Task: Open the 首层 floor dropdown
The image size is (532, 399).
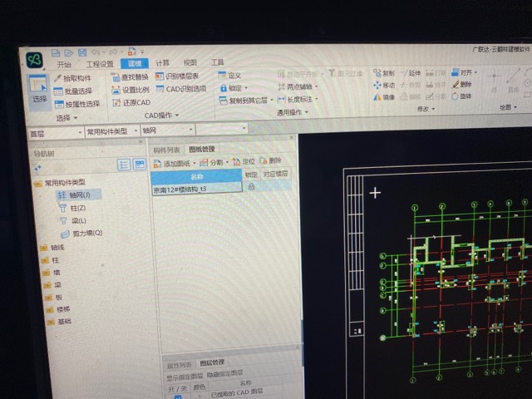Action: (56, 133)
